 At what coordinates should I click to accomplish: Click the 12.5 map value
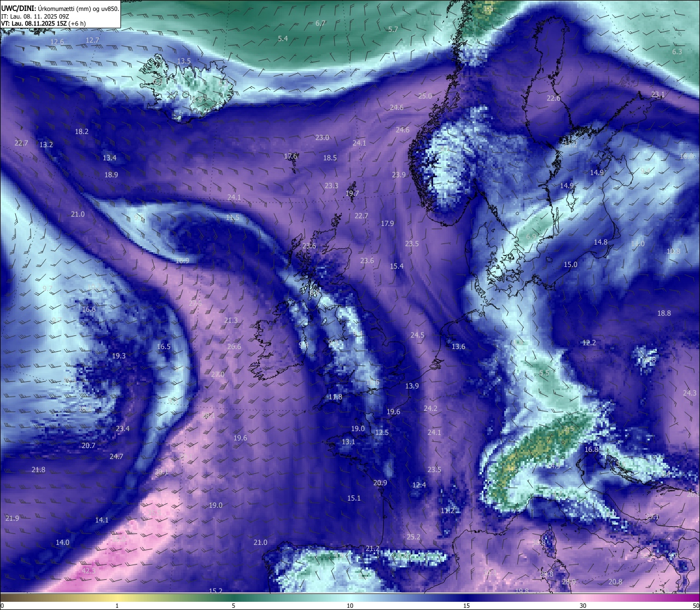point(382,432)
